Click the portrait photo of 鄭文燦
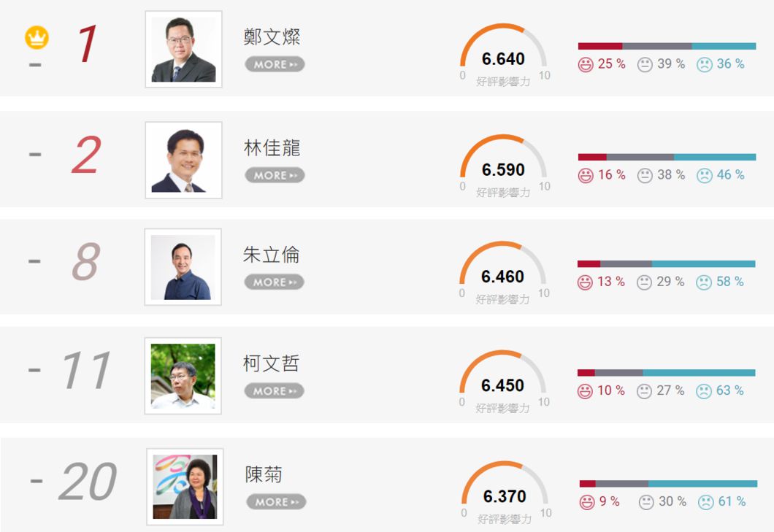The width and height of the screenshot is (774, 532). click(183, 50)
